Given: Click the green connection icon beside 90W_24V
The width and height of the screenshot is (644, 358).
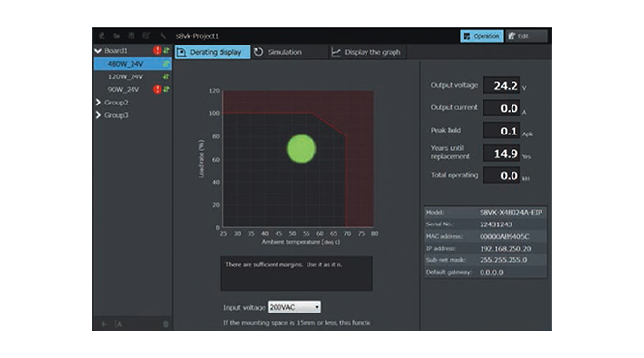Looking at the screenshot, I should click(166, 89).
